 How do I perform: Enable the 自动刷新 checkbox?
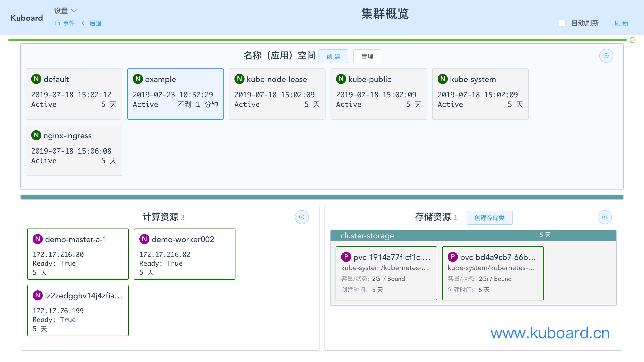point(562,23)
